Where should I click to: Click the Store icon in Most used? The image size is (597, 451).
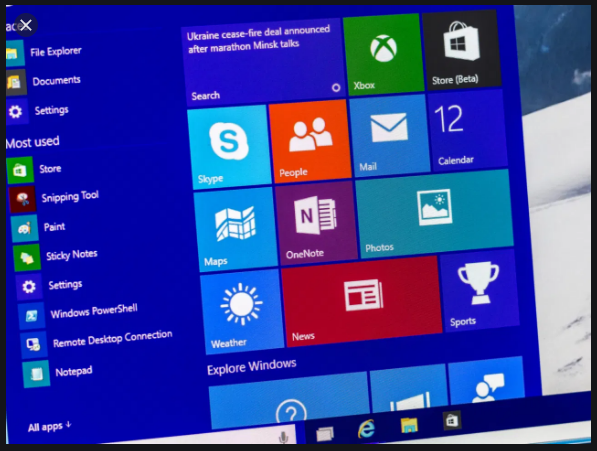20,170
